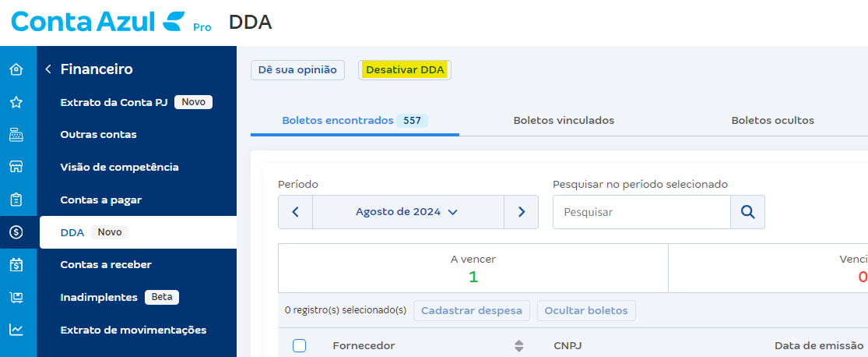Open the calendar dollar icon in sidebar

[16, 265]
